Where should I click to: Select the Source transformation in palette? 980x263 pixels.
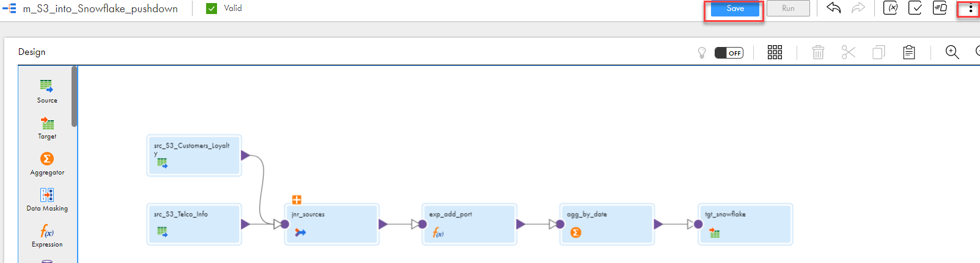tap(47, 90)
